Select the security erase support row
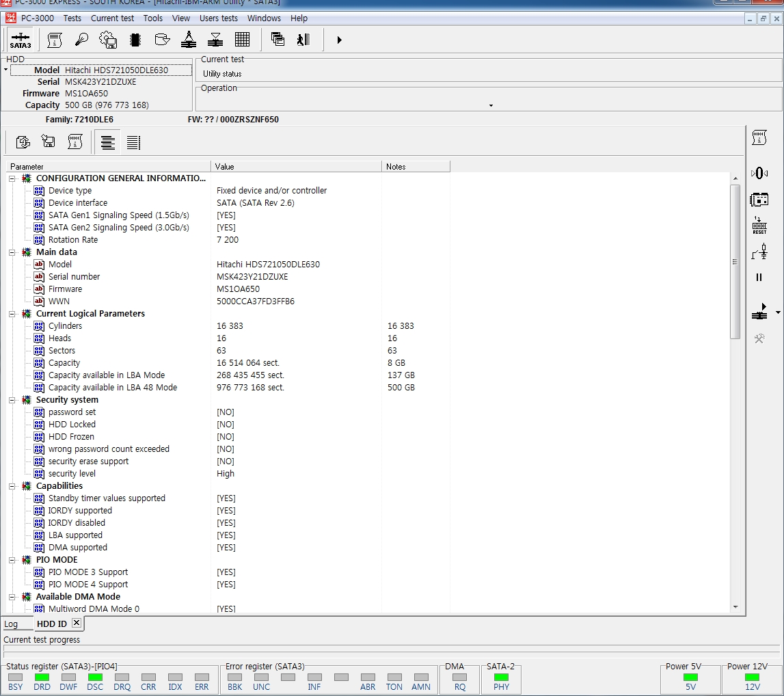 tap(88, 461)
